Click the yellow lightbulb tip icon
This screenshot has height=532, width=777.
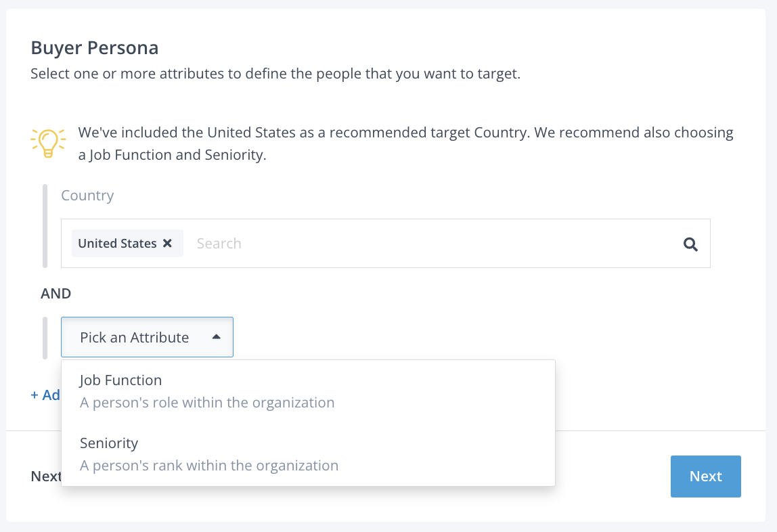48,142
